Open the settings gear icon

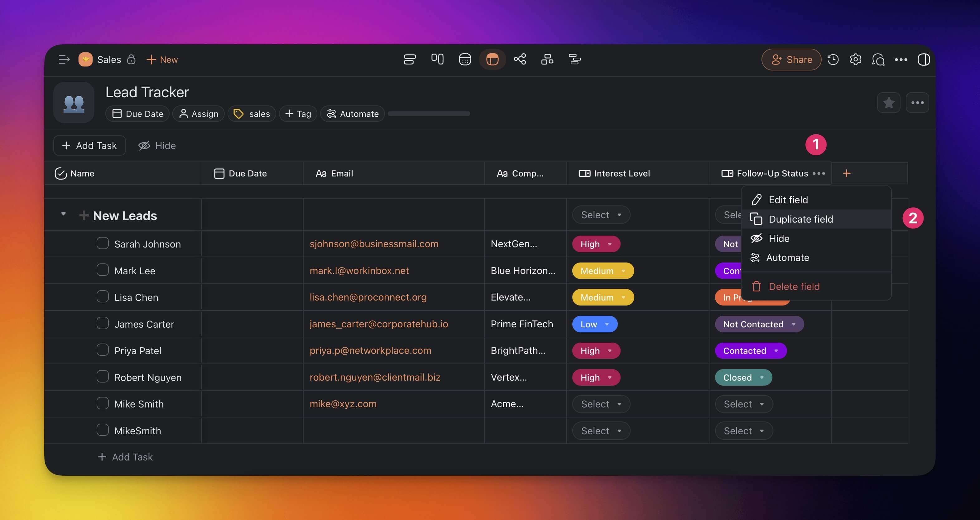pyautogui.click(x=856, y=59)
